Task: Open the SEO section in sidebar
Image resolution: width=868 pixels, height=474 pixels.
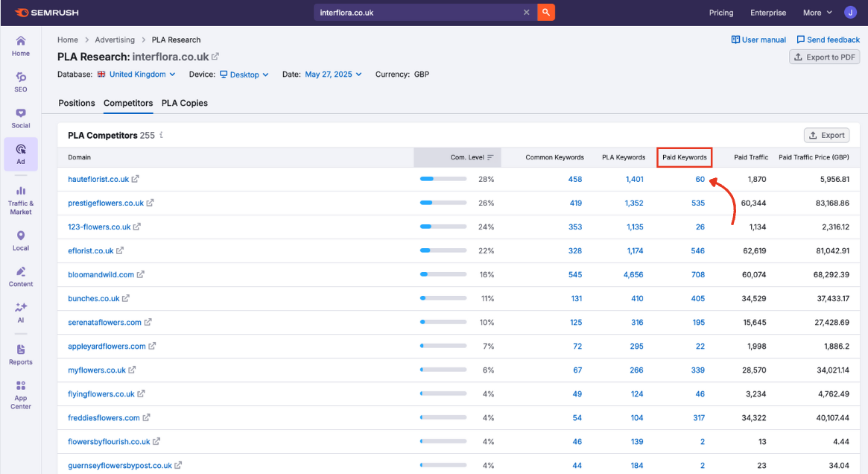Action: [x=21, y=81]
